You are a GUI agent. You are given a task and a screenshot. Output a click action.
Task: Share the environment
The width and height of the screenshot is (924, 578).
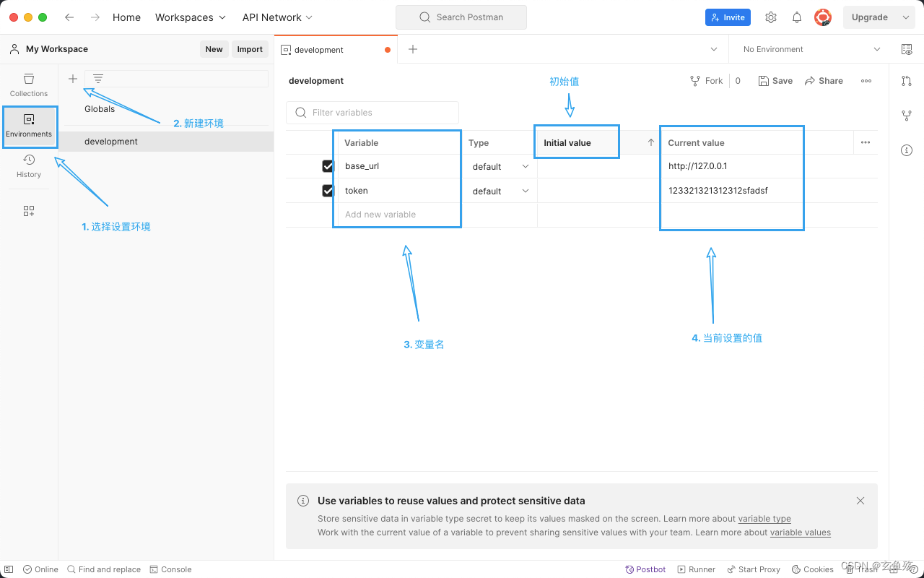pyautogui.click(x=824, y=81)
